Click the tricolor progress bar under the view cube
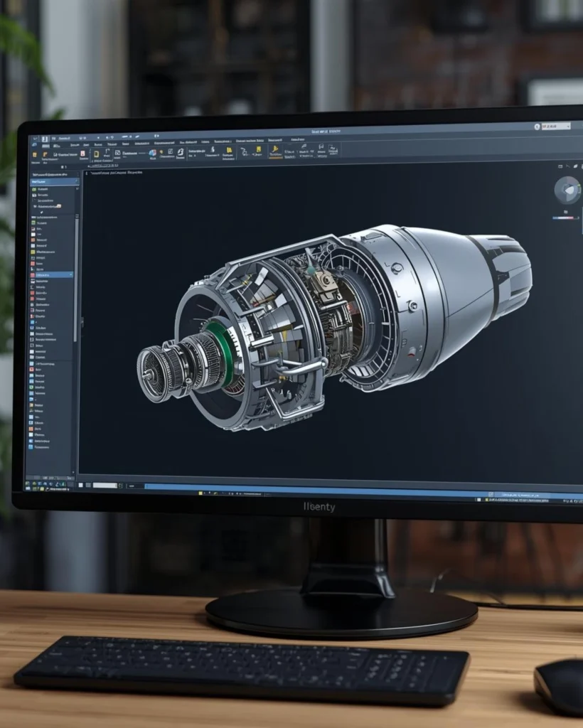 coord(564,218)
